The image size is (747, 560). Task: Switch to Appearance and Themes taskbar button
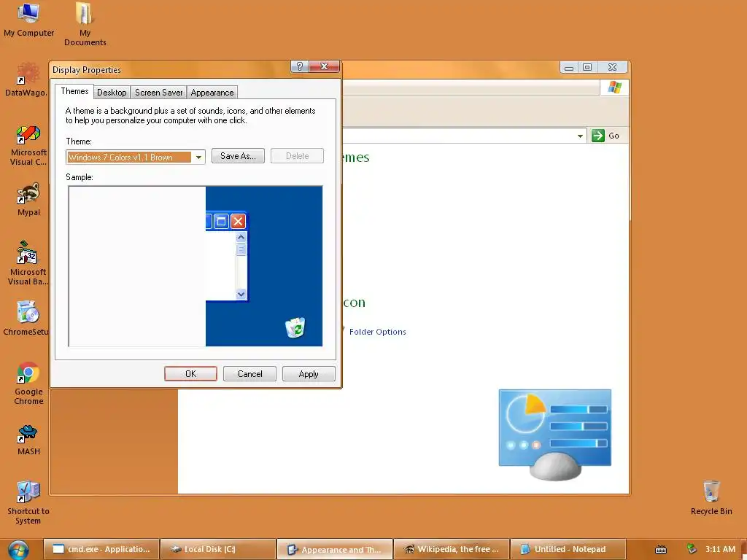tap(335, 549)
